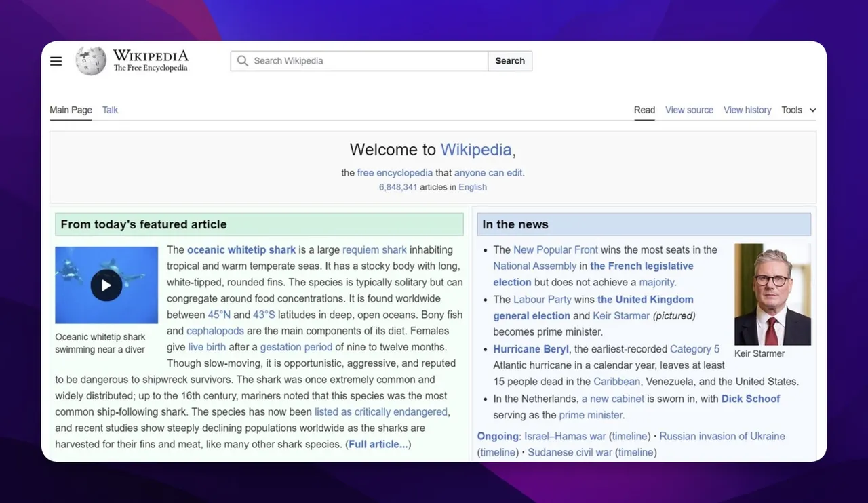Follow the prime minister link

click(x=591, y=415)
